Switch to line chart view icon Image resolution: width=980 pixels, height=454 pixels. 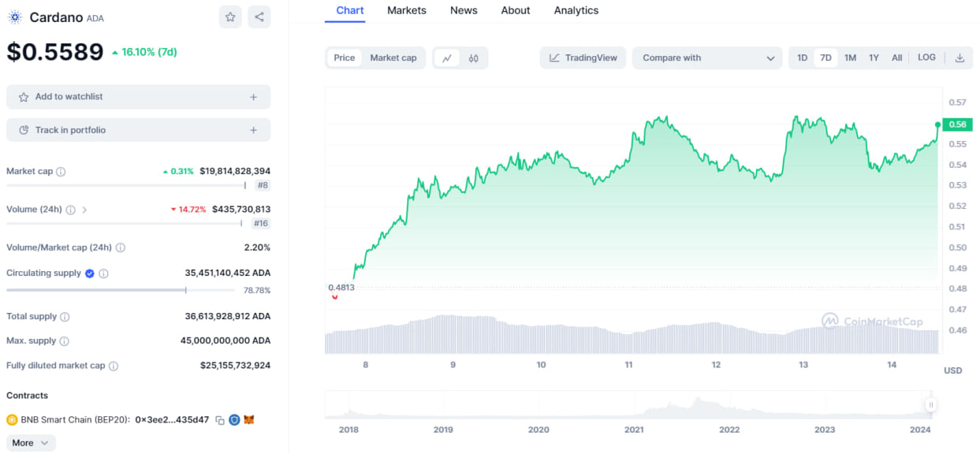coord(447,58)
